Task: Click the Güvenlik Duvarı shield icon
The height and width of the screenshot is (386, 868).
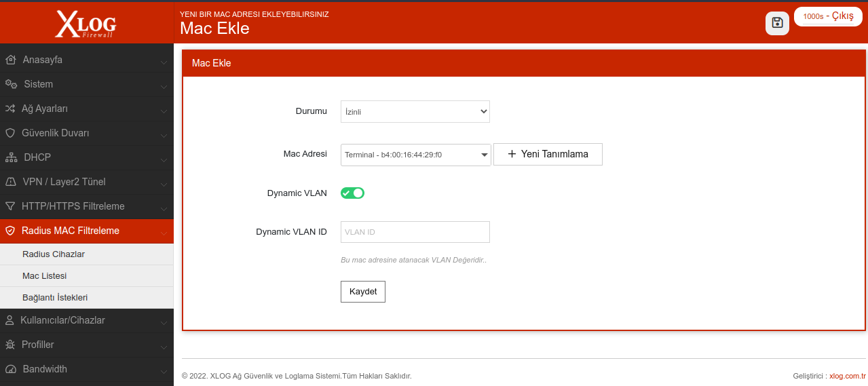Action: pos(10,133)
